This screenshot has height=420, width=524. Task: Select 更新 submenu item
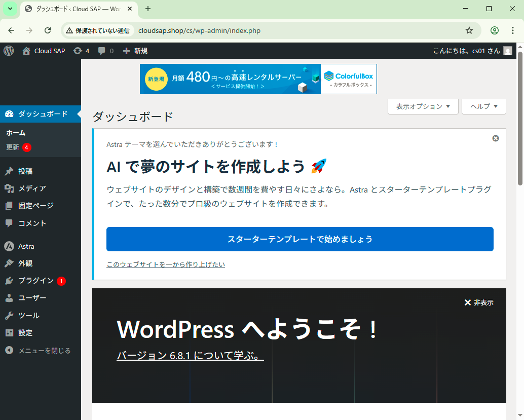(x=13, y=147)
